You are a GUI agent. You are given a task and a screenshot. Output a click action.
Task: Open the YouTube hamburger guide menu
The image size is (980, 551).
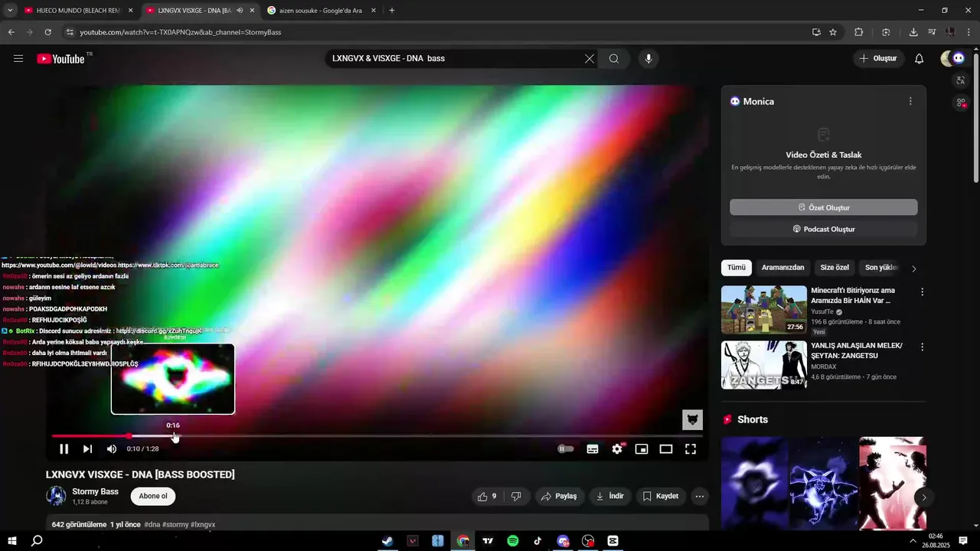click(18, 59)
